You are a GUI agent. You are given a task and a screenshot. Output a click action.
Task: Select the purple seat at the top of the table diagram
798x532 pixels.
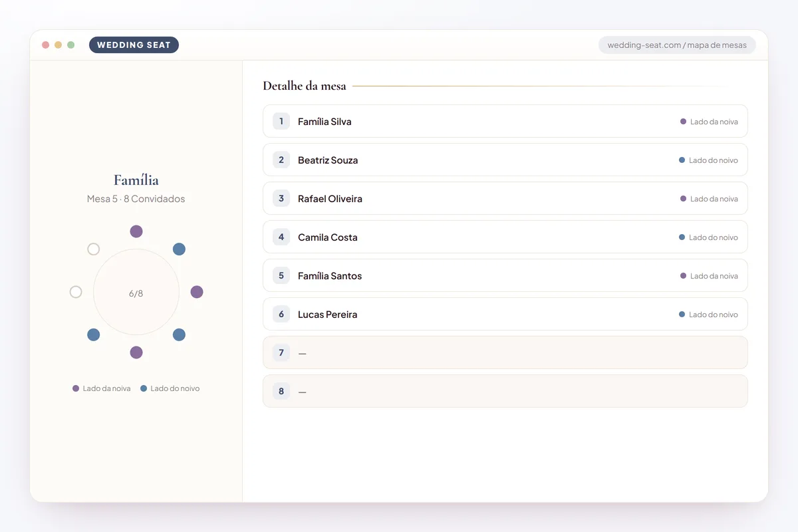point(136,231)
